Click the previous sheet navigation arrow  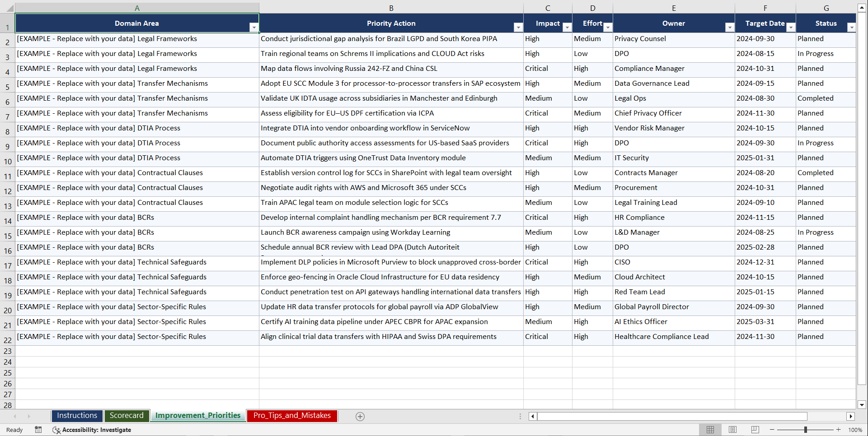tap(15, 416)
